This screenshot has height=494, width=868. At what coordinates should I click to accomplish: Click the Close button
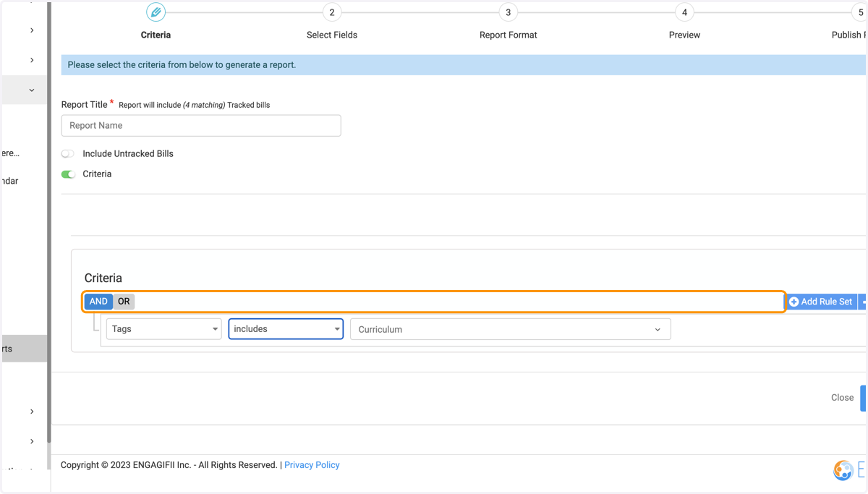coord(842,398)
